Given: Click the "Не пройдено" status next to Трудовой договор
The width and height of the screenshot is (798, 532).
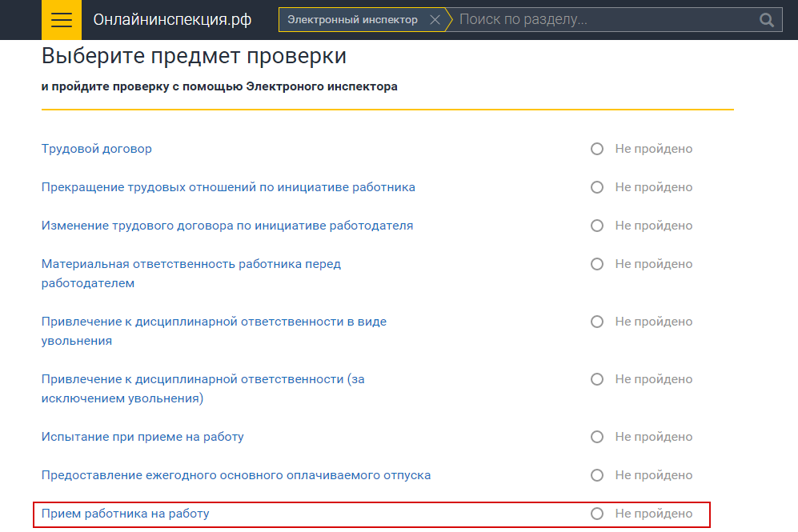Looking at the screenshot, I should pos(653,148).
